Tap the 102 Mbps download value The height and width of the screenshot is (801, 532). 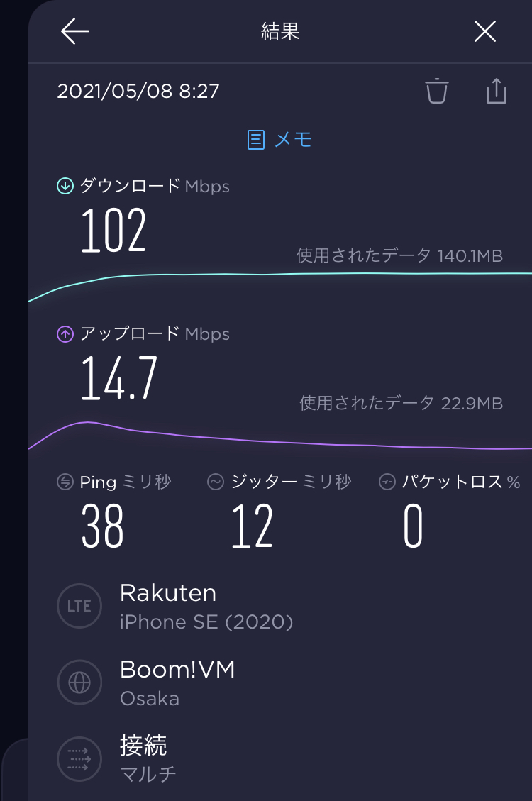point(113,231)
